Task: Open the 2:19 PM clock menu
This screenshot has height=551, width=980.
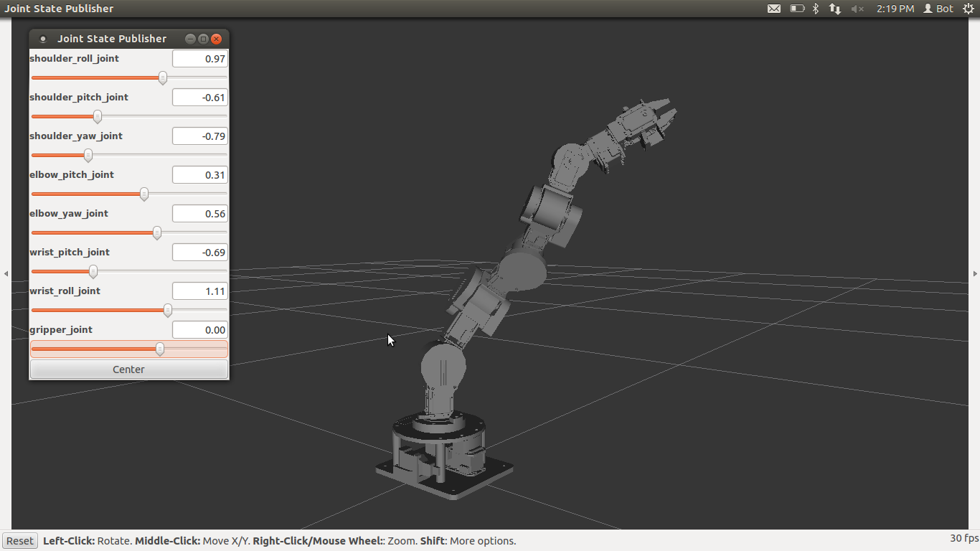Action: tap(895, 9)
